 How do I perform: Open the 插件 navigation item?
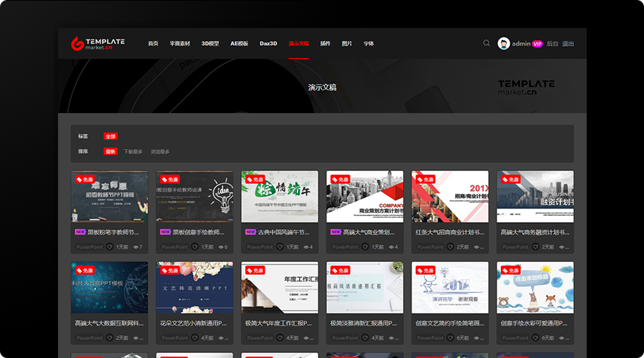coord(326,44)
